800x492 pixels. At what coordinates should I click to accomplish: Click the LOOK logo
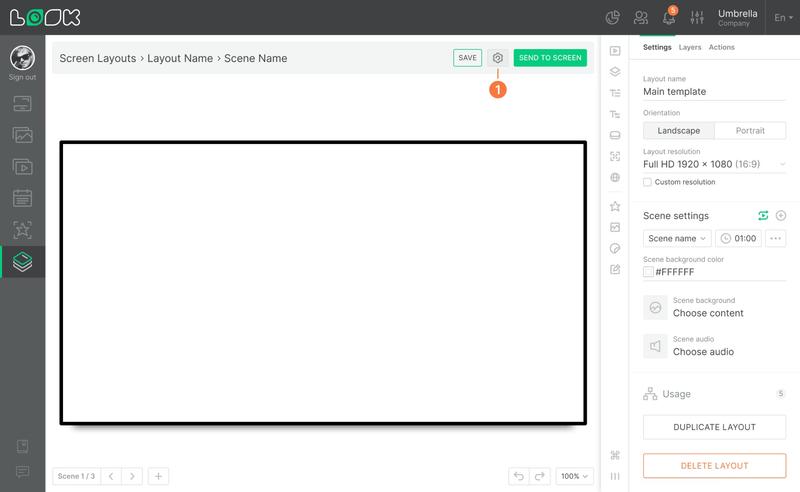pyautogui.click(x=45, y=17)
